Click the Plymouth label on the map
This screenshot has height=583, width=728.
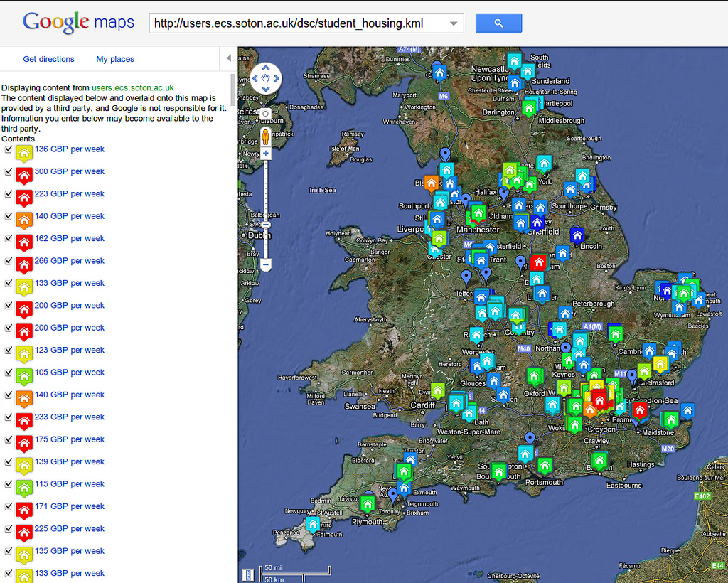pos(368,522)
